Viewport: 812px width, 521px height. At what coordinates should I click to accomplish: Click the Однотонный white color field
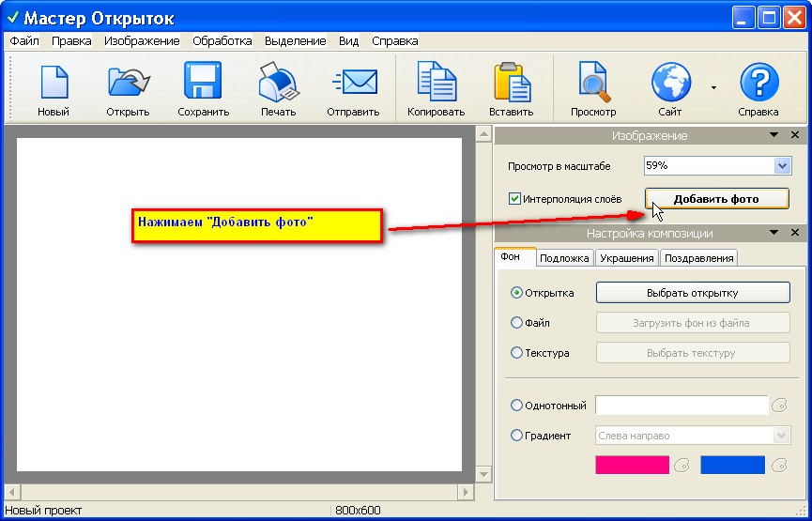pos(682,405)
